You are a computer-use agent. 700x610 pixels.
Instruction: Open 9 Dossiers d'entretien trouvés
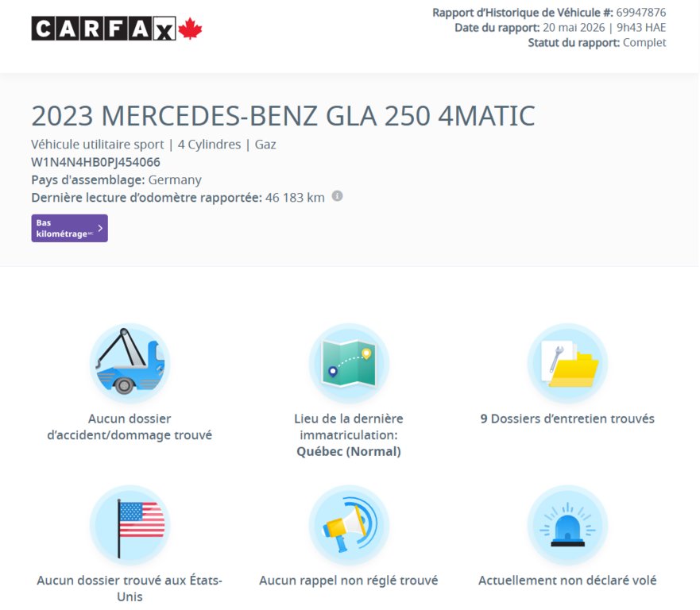point(567,419)
